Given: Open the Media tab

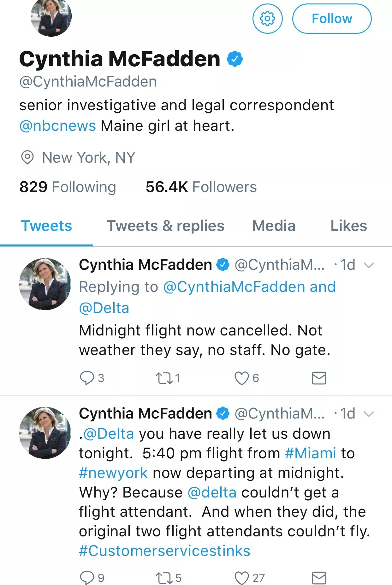Looking at the screenshot, I should tap(274, 226).
